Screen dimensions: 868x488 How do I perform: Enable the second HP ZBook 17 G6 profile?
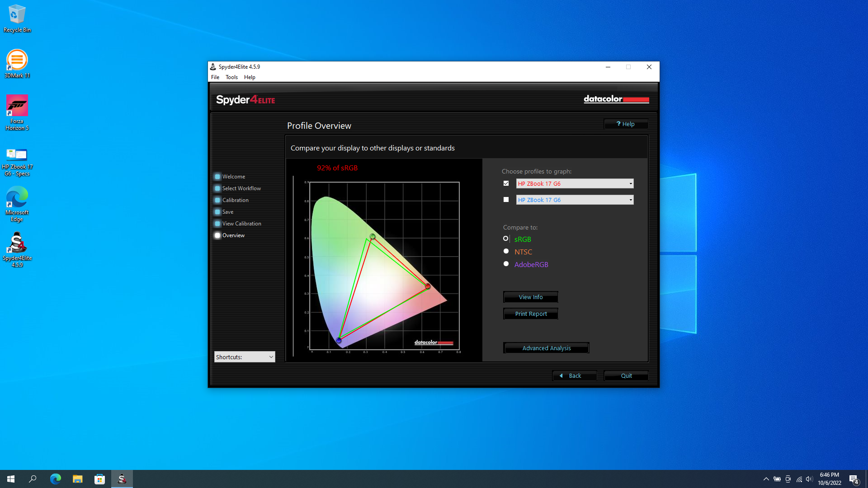[506, 200]
